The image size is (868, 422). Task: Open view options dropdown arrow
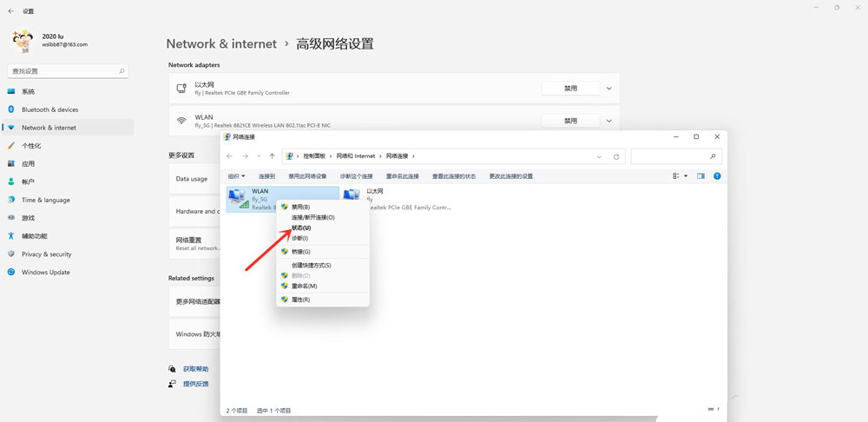pos(687,176)
